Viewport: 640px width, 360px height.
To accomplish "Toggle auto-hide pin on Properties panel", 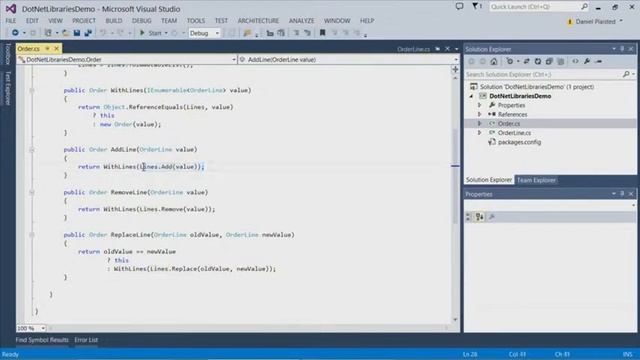I will [x=622, y=194].
